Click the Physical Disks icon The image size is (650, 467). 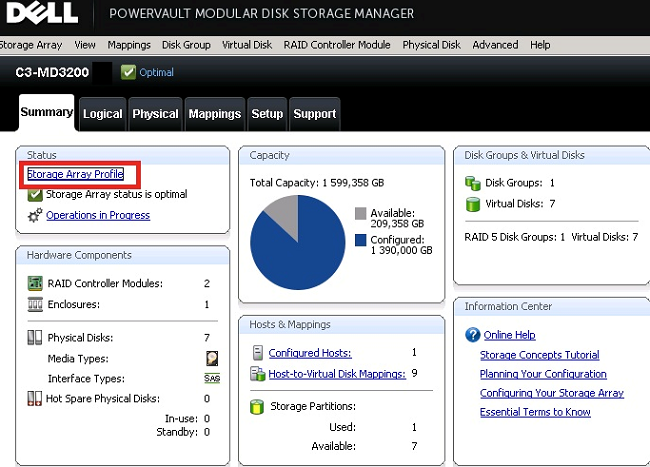tap(34, 338)
